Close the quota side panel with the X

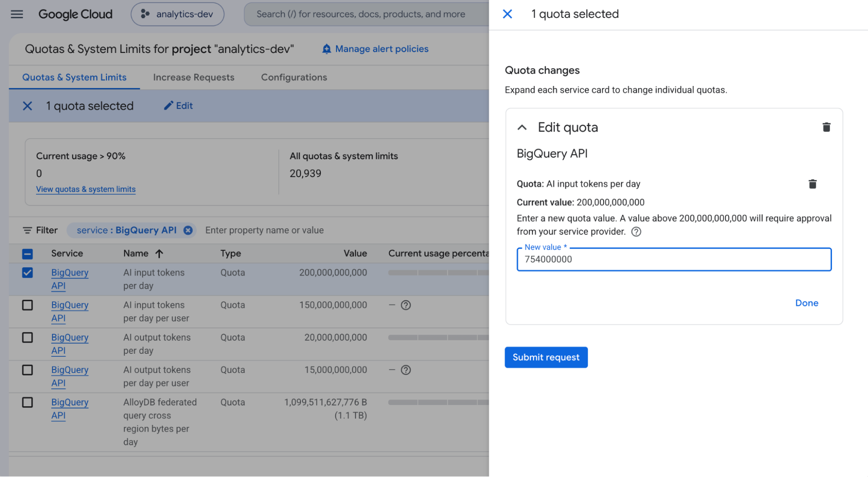(507, 14)
